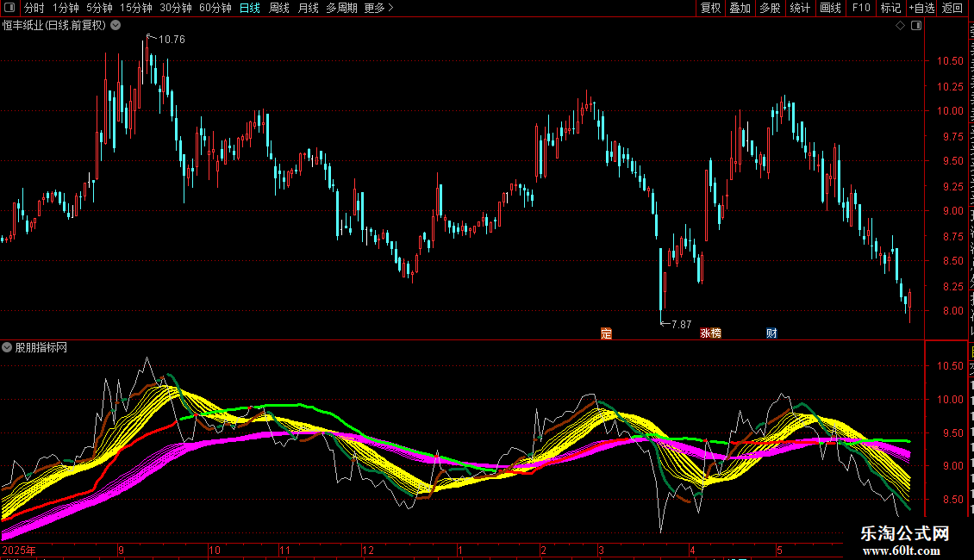Image resolution: width=974 pixels, height=560 pixels.
Task: Click the split-panel icon beside the diamond
Action: [x=916, y=26]
